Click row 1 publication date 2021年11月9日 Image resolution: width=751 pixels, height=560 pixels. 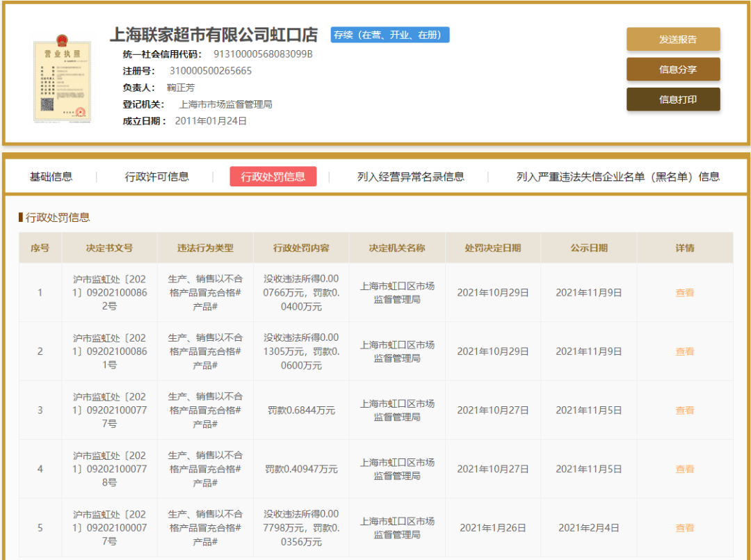[589, 293]
